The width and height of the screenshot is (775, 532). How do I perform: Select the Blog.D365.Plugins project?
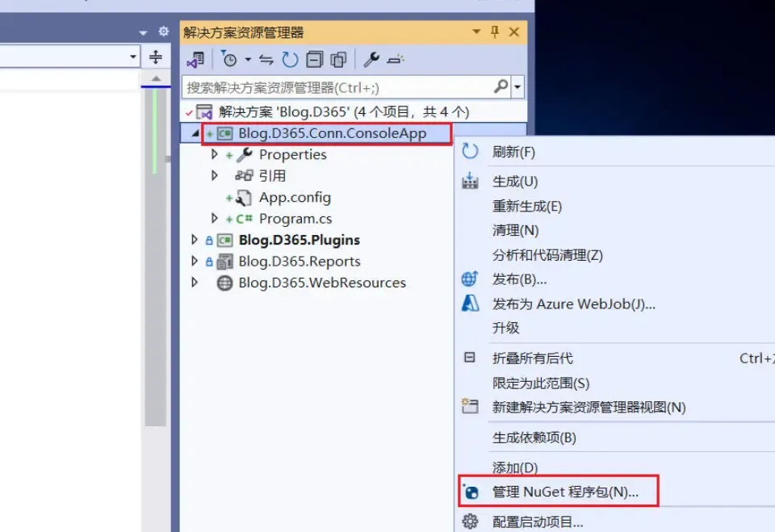[299, 241]
